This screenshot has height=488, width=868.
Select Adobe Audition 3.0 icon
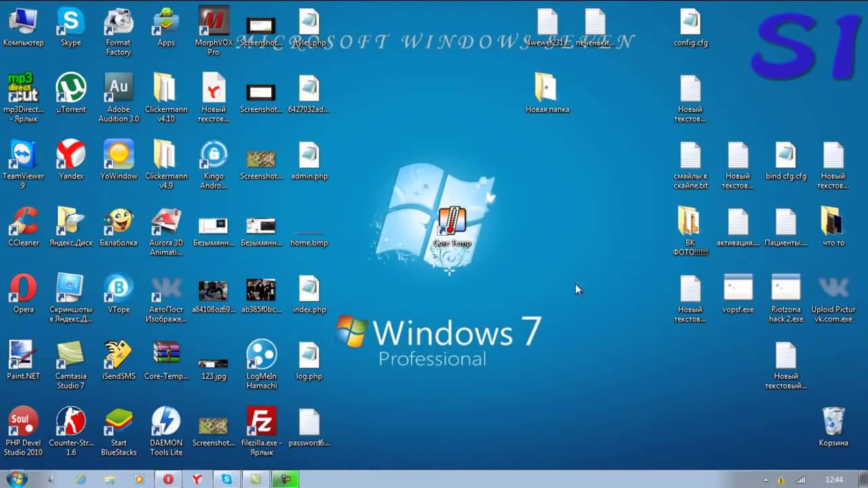coord(119,98)
